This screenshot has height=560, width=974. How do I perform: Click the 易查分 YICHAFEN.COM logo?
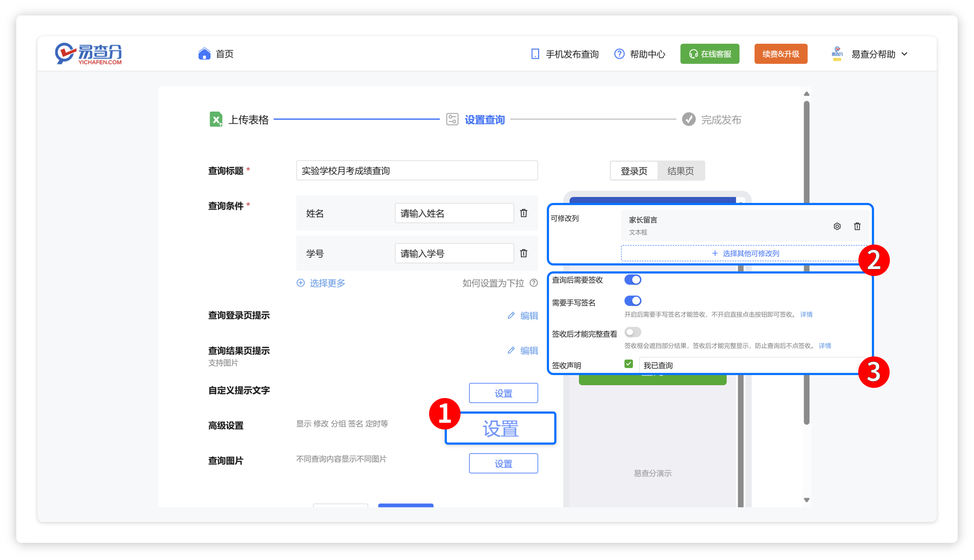(x=88, y=54)
